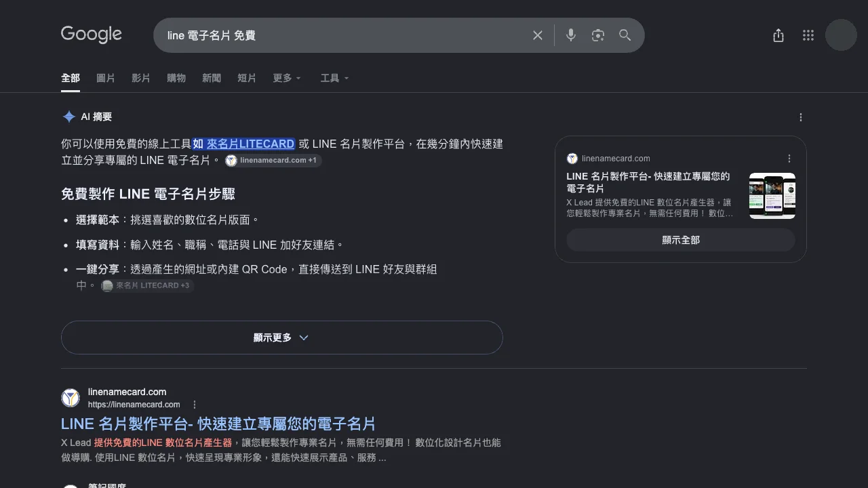This screenshot has height=488, width=868.
Task: Click the phone mockup thumbnail in source card
Action: click(772, 196)
